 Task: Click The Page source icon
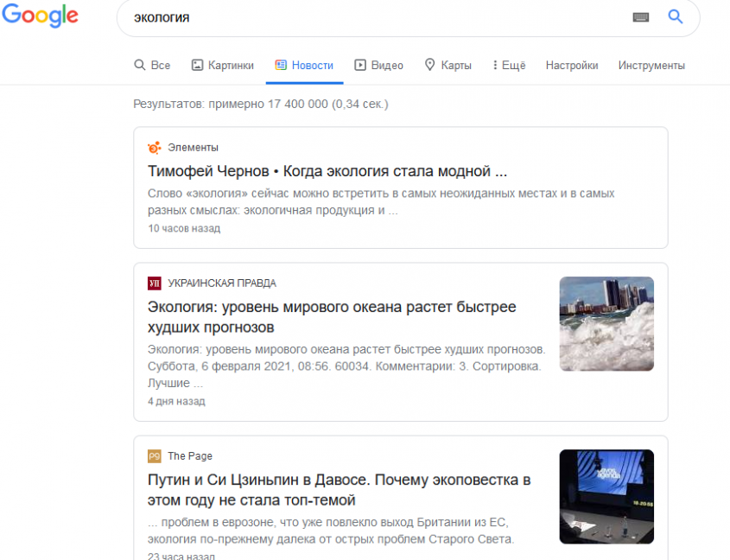[155, 456]
